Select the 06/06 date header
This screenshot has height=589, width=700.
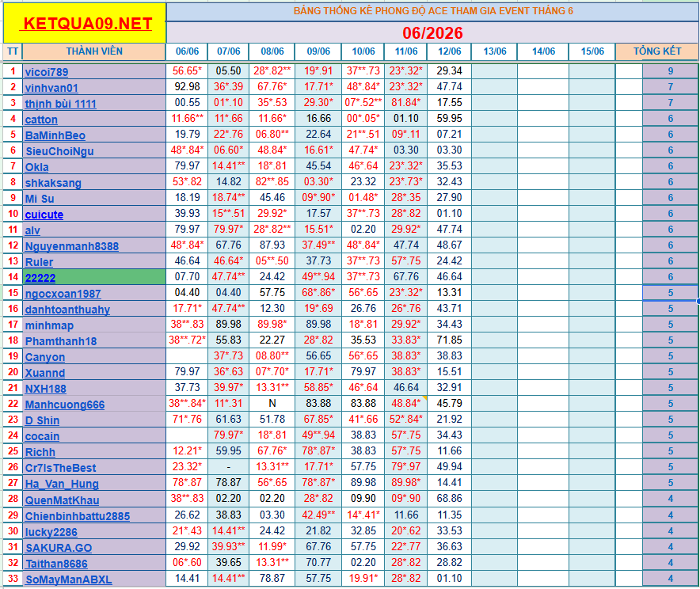[x=187, y=51]
